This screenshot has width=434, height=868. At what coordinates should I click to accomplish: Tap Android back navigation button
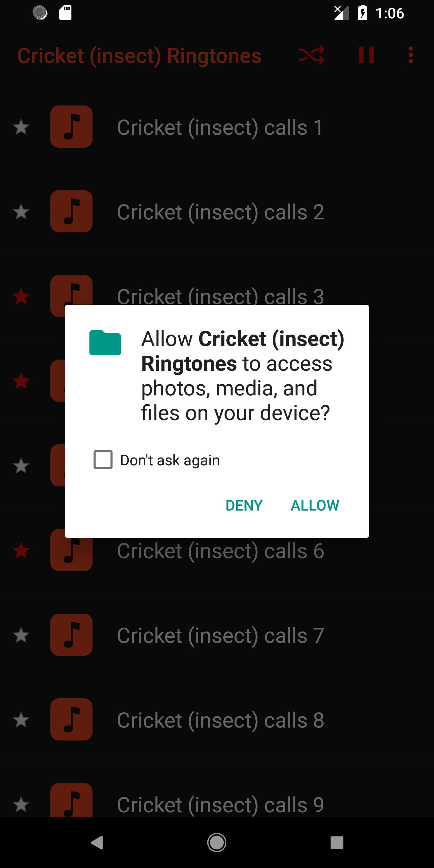point(97,842)
